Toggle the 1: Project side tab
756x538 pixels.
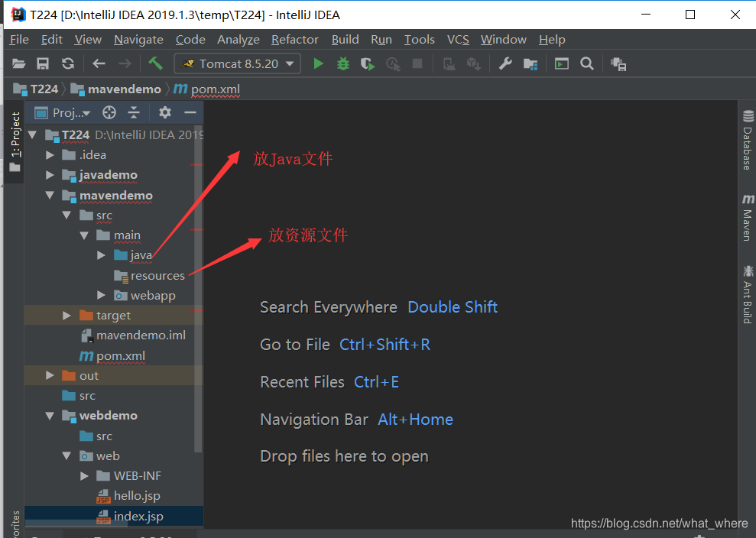click(15, 141)
